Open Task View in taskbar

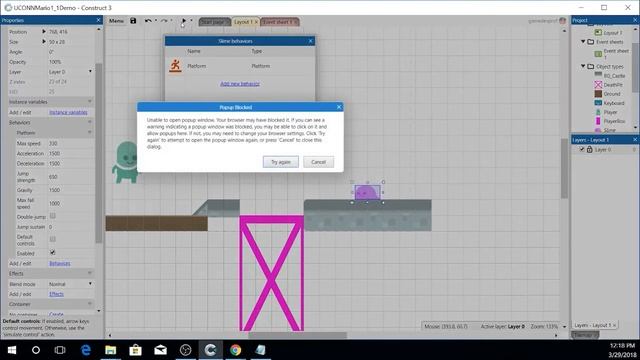(x=60, y=350)
